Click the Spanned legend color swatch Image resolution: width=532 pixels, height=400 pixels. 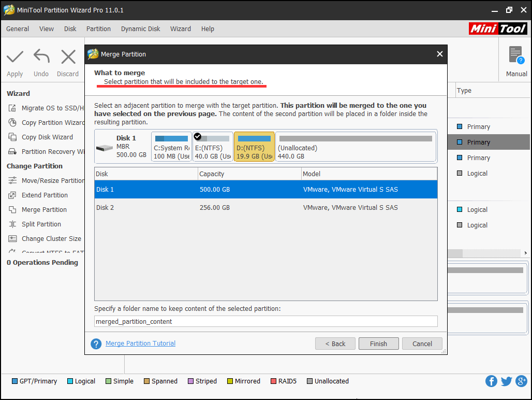[x=146, y=381]
